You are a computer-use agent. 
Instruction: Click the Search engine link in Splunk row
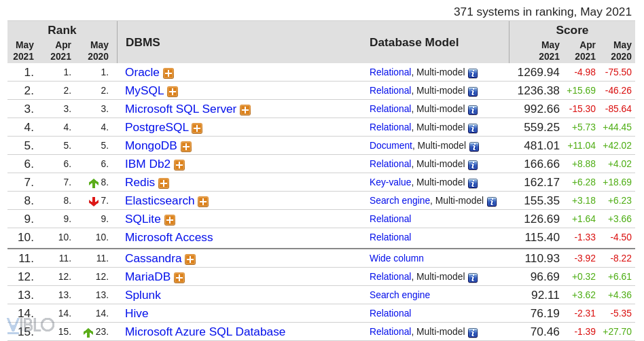(x=399, y=295)
